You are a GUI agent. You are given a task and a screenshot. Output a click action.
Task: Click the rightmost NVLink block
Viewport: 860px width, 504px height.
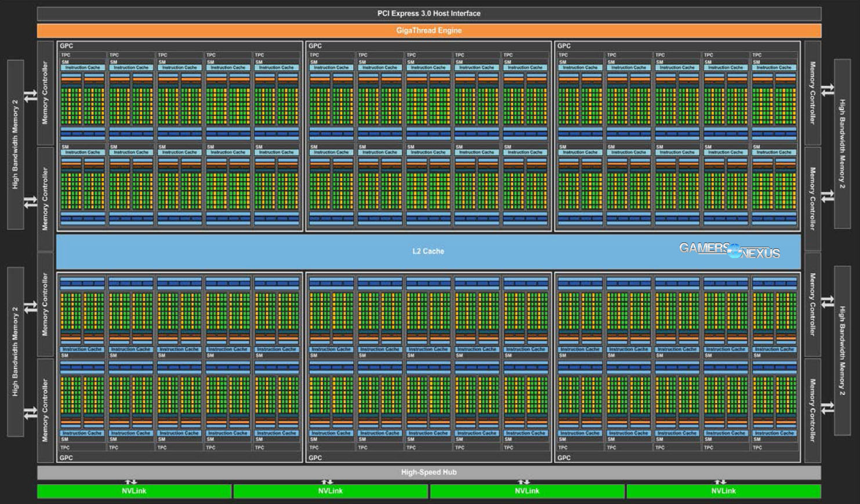tap(721, 491)
